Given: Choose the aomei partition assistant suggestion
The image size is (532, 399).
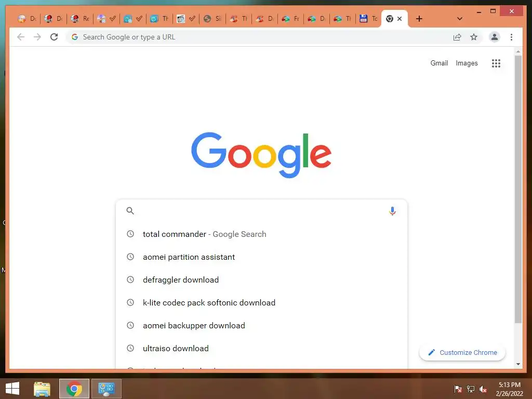Looking at the screenshot, I should pos(261,257).
